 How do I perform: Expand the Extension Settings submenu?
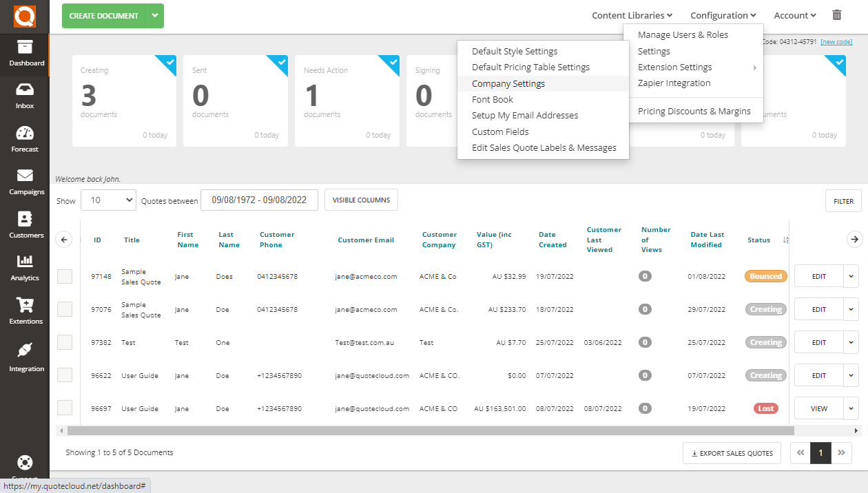tap(674, 67)
